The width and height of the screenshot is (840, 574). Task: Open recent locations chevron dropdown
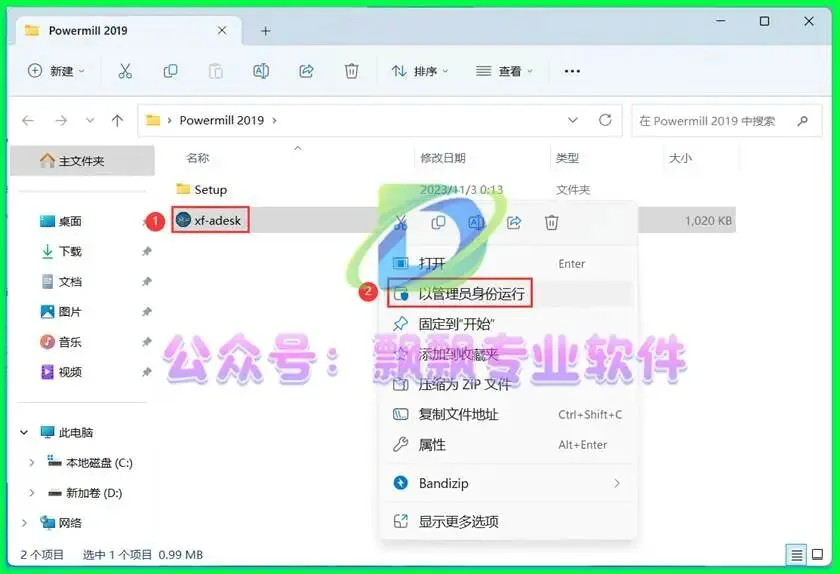click(90, 121)
